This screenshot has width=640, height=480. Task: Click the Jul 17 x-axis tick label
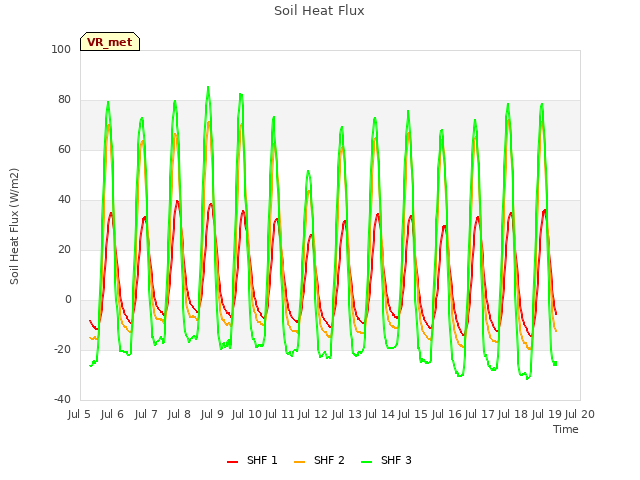click(480, 414)
